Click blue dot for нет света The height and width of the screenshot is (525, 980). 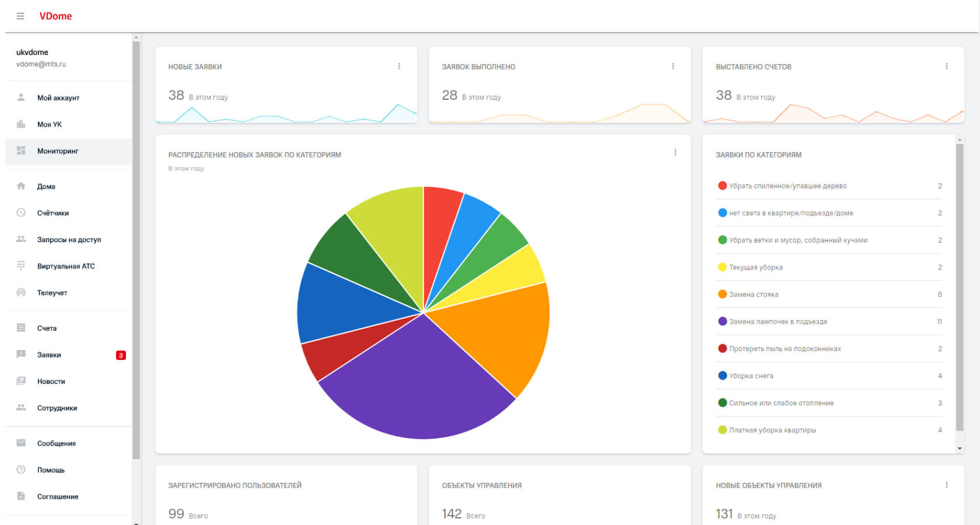[722, 213]
